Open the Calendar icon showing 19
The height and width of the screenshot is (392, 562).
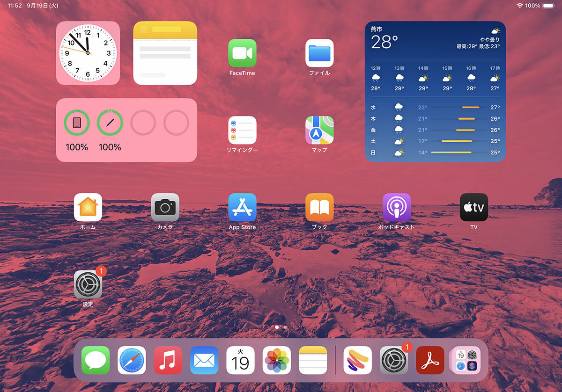click(240, 360)
